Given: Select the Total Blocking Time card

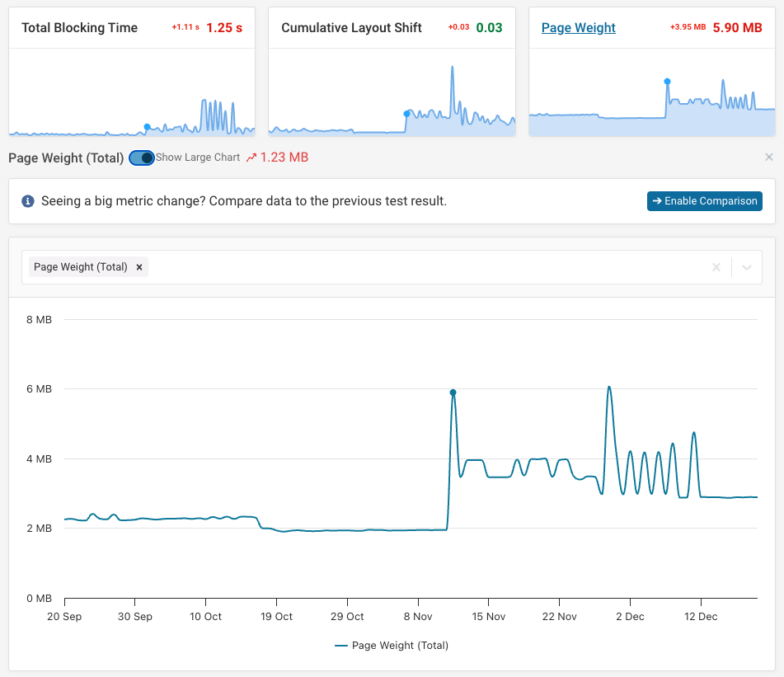Looking at the screenshot, I should [132, 70].
